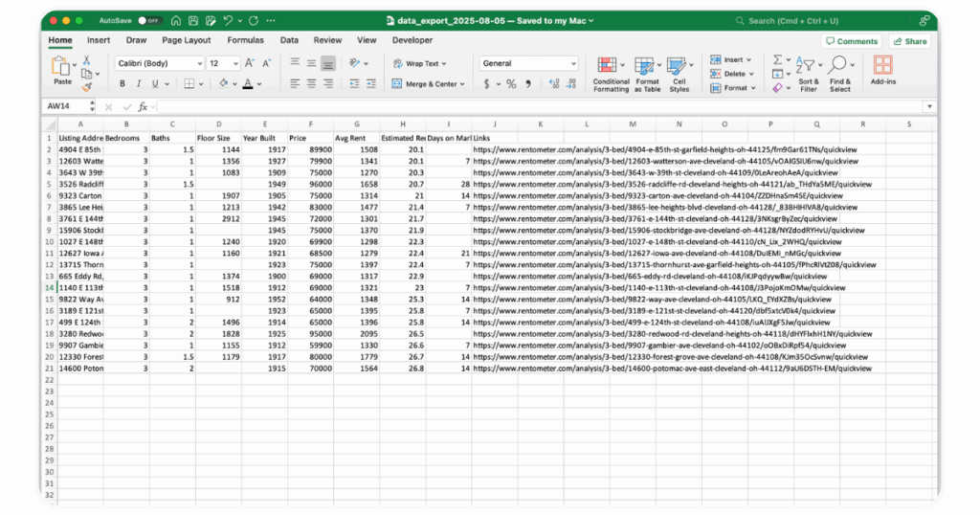Open the Page Layout tab
This screenshot has width=980, height=515.
pos(187,40)
